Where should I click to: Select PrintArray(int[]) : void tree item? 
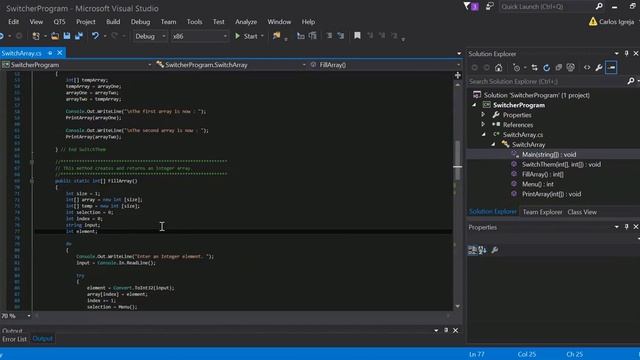(x=551, y=194)
